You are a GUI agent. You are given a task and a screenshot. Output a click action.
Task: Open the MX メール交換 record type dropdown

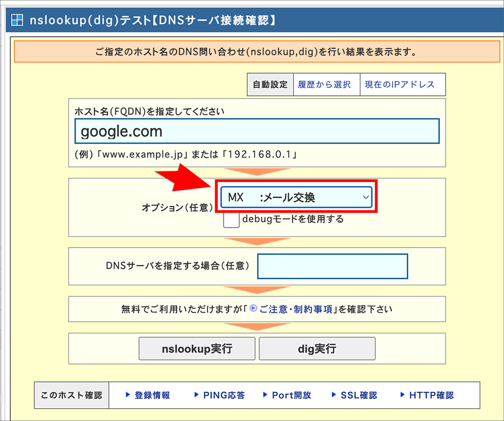pyautogui.click(x=296, y=197)
